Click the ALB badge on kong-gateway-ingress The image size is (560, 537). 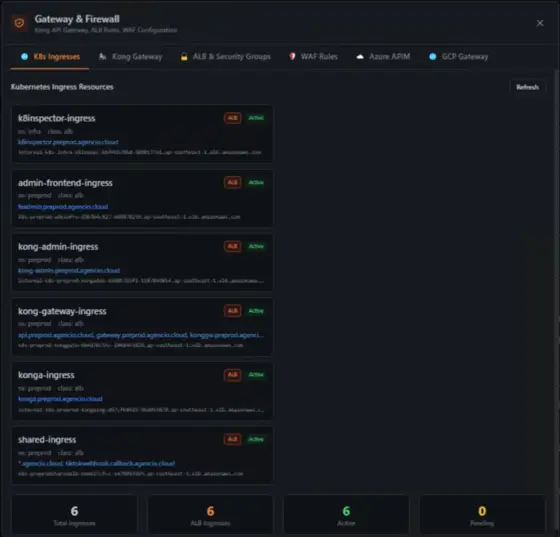click(232, 311)
